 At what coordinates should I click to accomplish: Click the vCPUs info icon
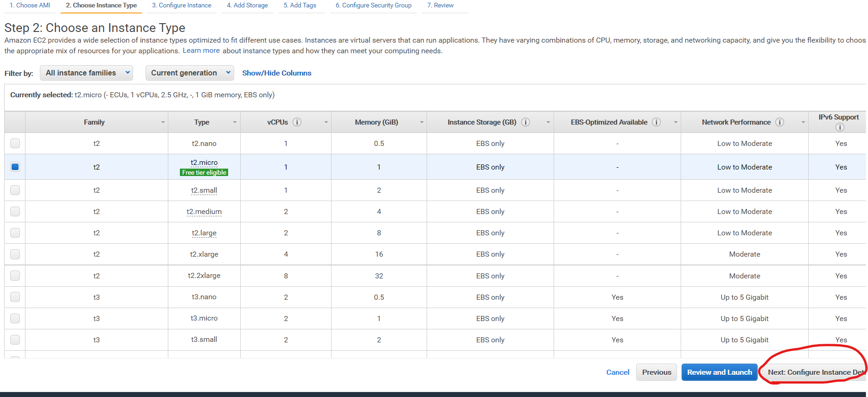coord(297,122)
